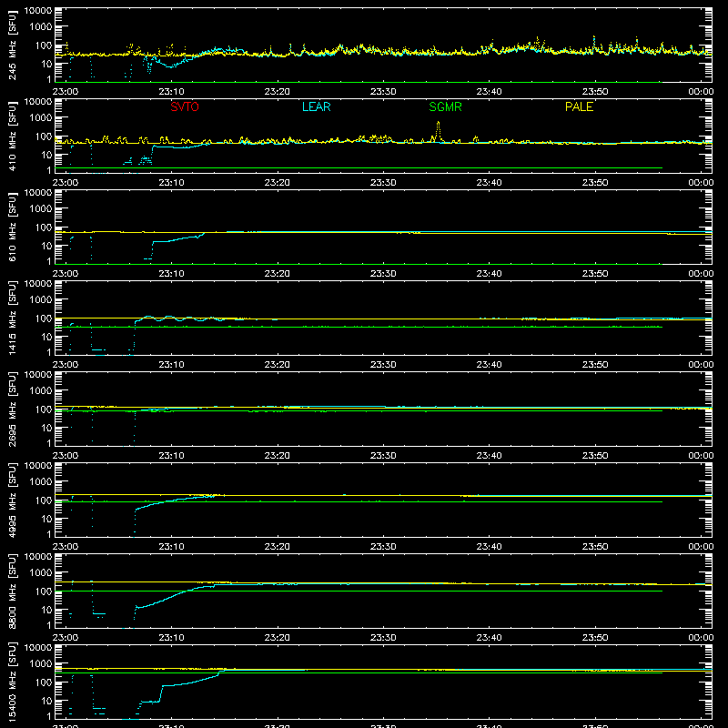Click the 10 y-axis label of 1415 MHz panel

(x=46, y=337)
